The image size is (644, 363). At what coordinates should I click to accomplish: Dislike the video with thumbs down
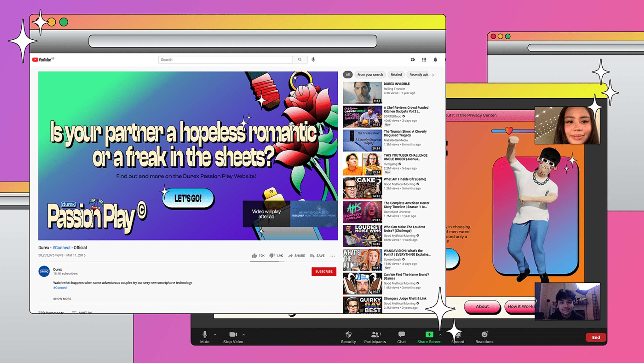pos(276,256)
